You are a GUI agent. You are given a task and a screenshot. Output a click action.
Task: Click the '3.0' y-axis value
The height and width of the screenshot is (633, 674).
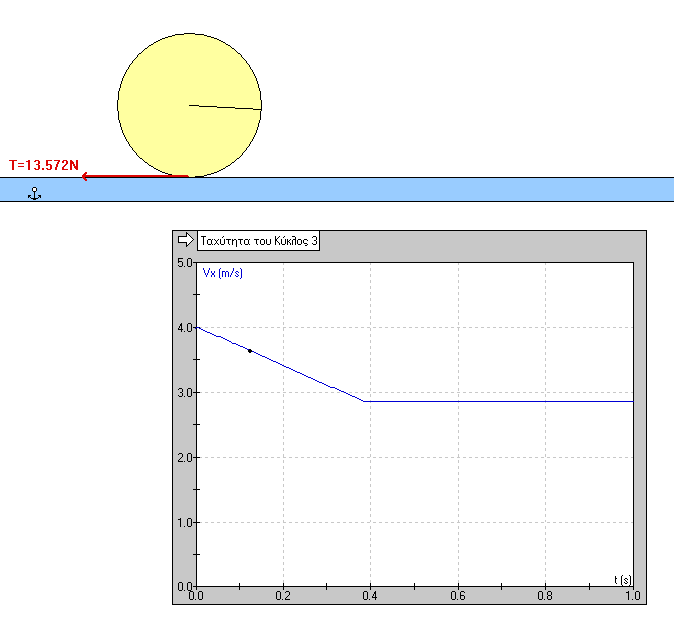coord(185,393)
